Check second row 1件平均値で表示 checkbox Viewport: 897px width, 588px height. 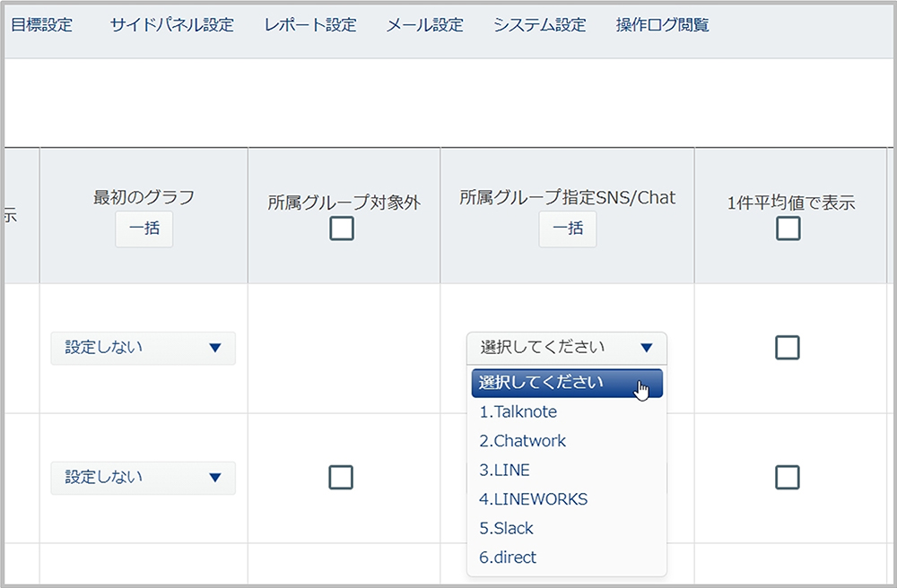788,477
